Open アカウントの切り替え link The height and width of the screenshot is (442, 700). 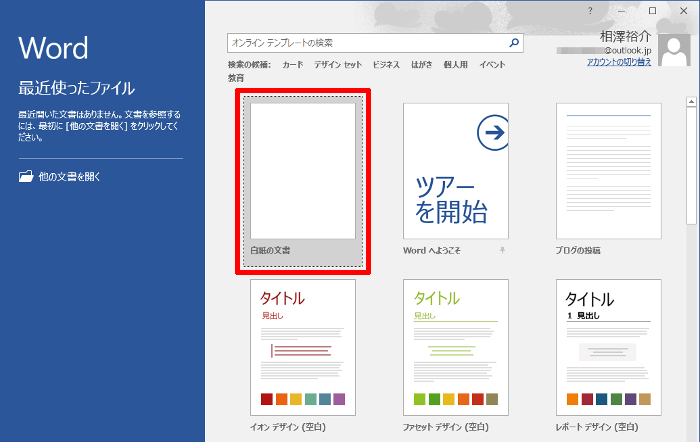coord(619,62)
